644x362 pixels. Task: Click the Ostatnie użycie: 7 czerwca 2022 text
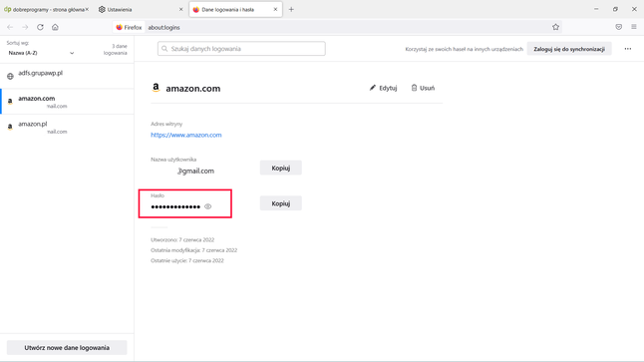click(x=187, y=260)
